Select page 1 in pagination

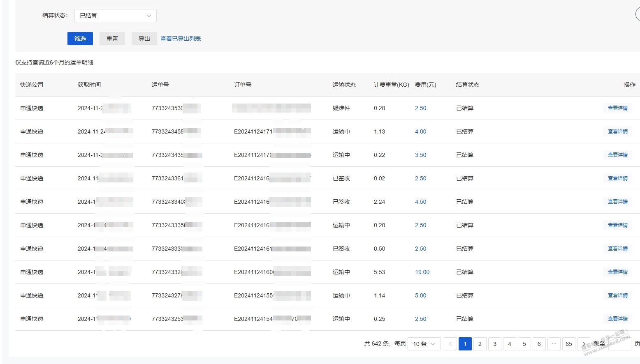pos(465,344)
